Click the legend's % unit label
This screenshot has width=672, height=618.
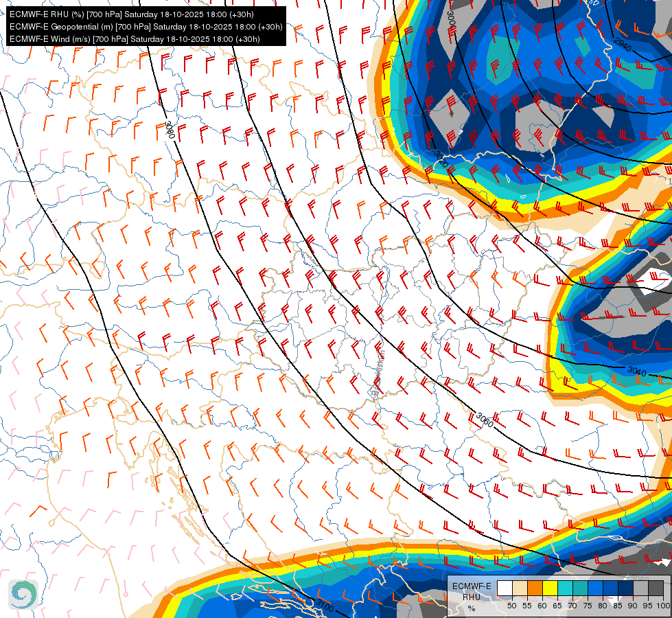point(472,608)
